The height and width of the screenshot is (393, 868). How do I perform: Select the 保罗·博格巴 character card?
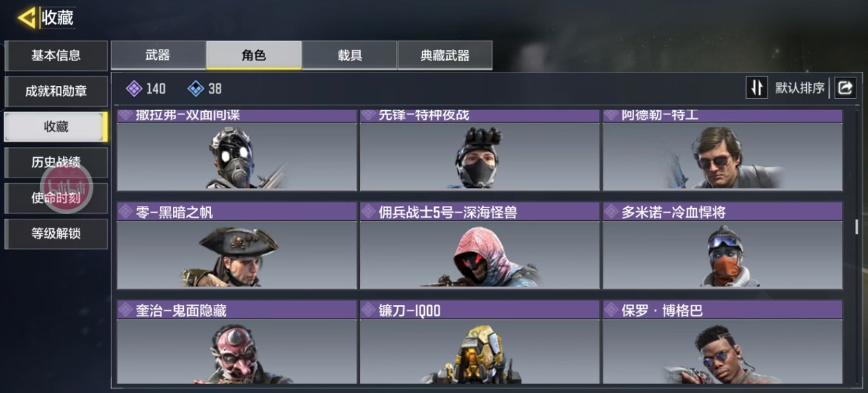pyautogui.click(x=723, y=343)
